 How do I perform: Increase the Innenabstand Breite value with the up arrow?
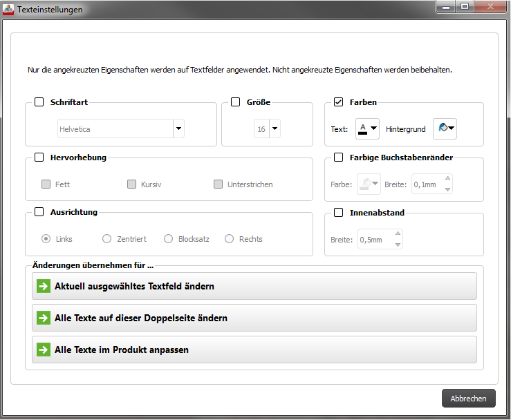(x=398, y=235)
